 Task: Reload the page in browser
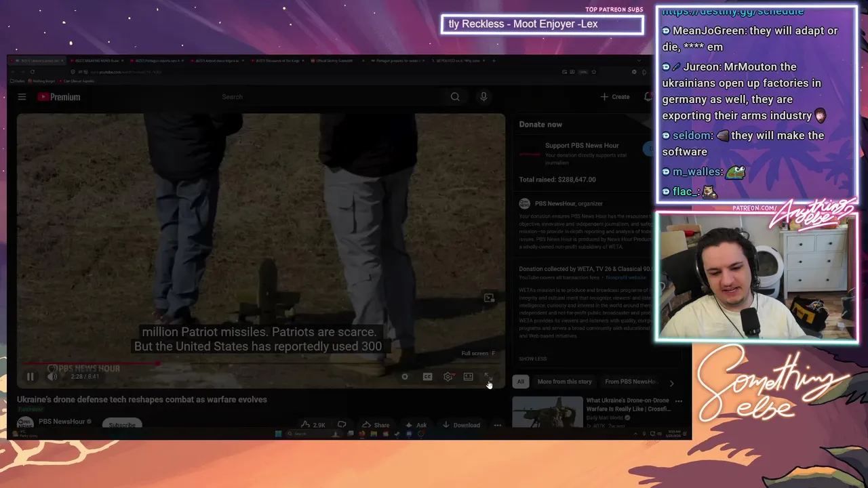pyautogui.click(x=32, y=71)
